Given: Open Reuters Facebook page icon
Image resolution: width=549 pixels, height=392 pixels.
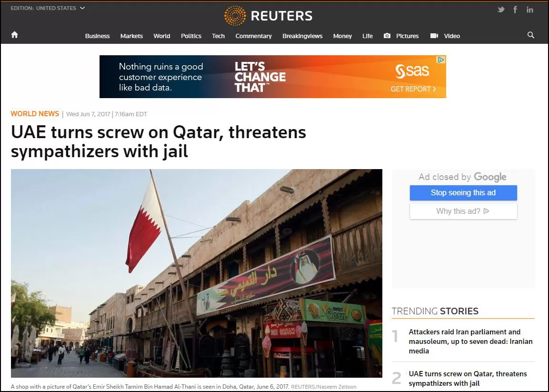Looking at the screenshot, I should click(515, 10).
